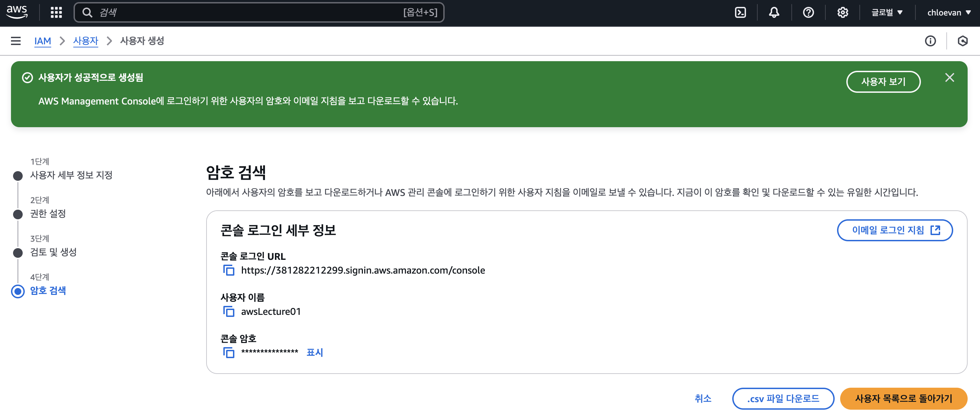980x420 pixels.
Task: Click the 사용자 보기 button in banner
Action: (883, 81)
